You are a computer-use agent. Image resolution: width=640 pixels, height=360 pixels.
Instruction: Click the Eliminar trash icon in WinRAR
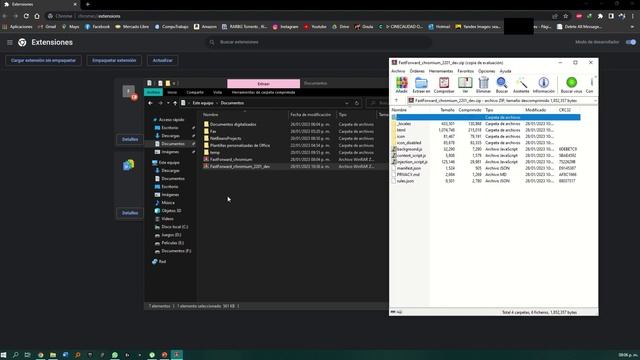(x=483, y=85)
